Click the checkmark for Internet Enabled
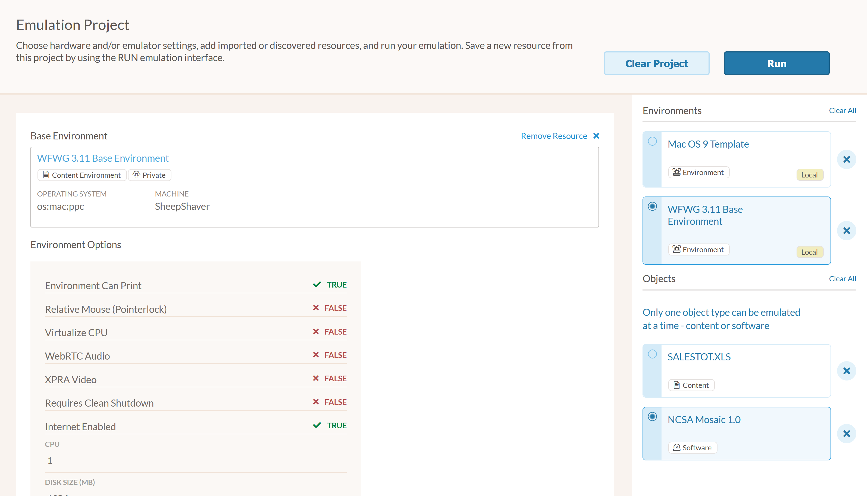The image size is (868, 496). 317,426
